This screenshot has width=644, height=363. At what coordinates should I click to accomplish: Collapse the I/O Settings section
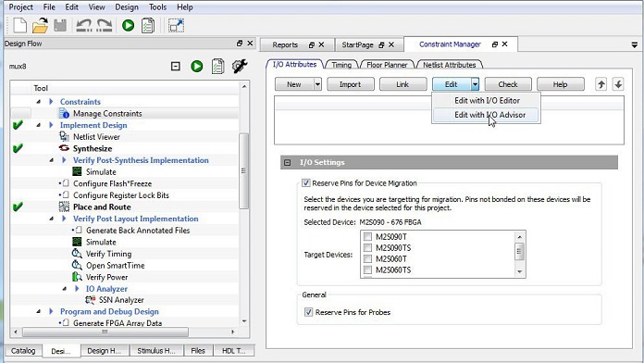tap(288, 162)
